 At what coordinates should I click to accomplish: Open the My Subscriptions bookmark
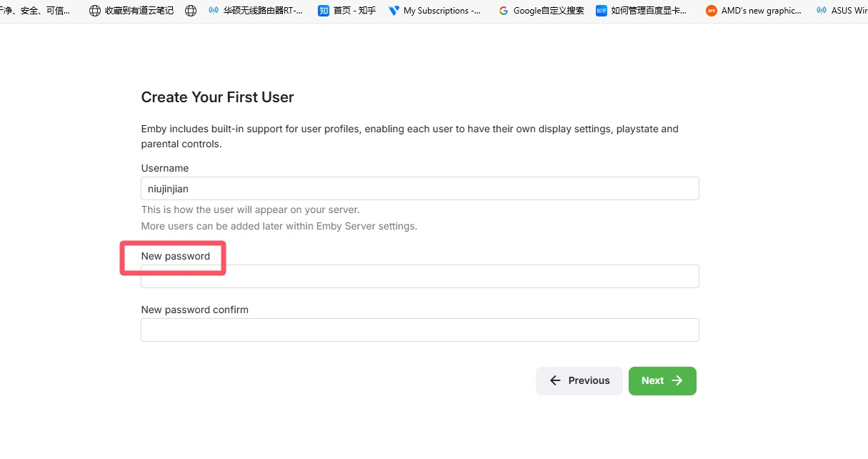[434, 11]
